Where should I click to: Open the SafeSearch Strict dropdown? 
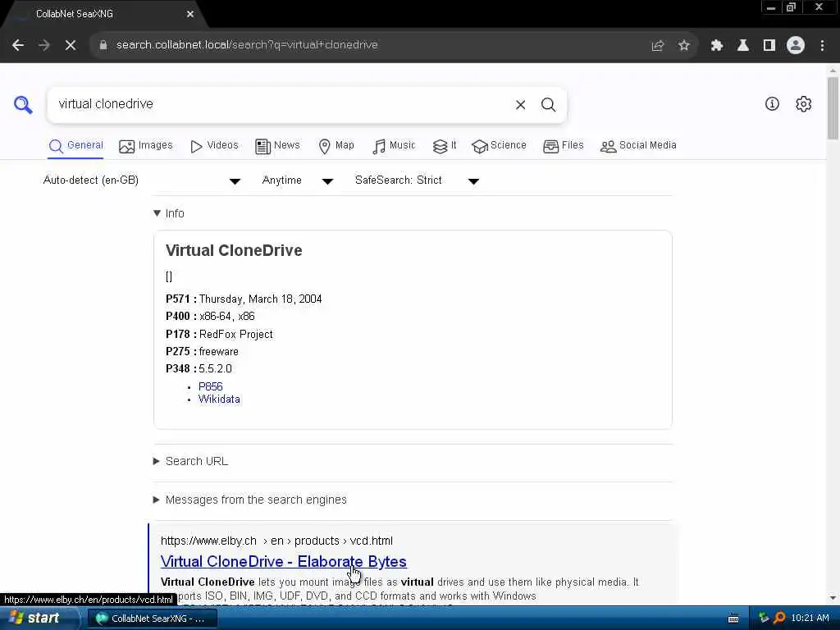417,180
